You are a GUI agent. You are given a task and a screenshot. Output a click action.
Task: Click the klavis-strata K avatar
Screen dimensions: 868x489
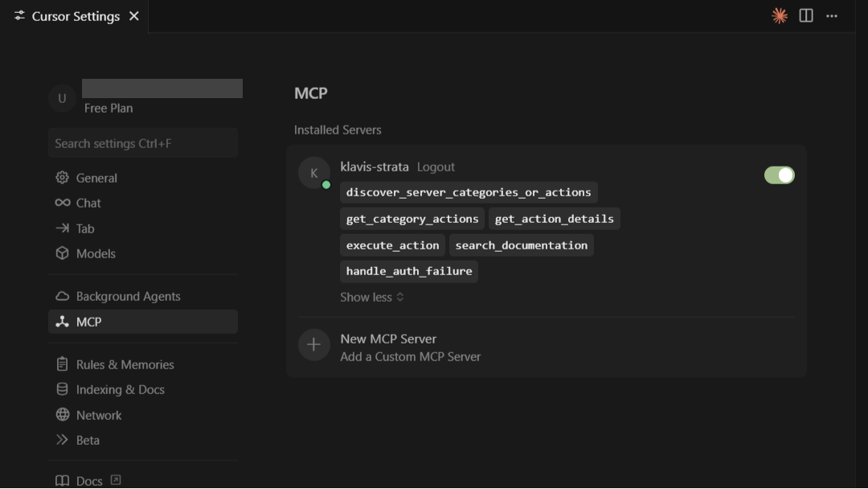(314, 173)
